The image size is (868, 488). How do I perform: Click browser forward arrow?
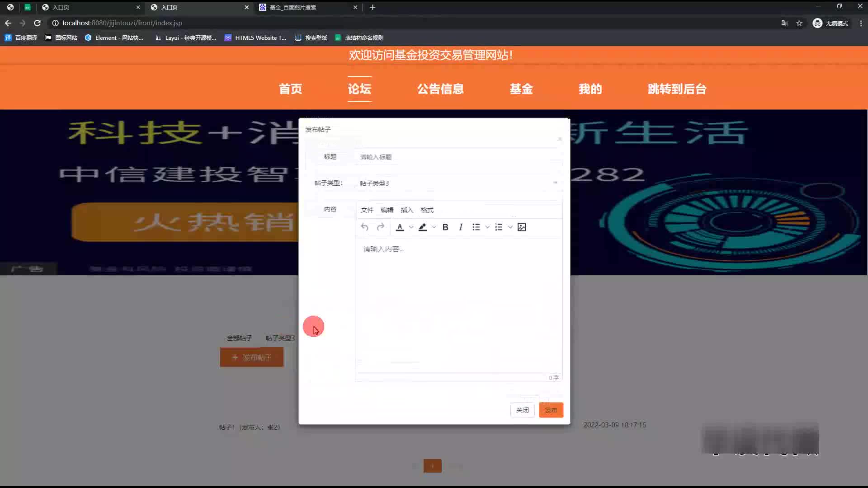pos(23,23)
